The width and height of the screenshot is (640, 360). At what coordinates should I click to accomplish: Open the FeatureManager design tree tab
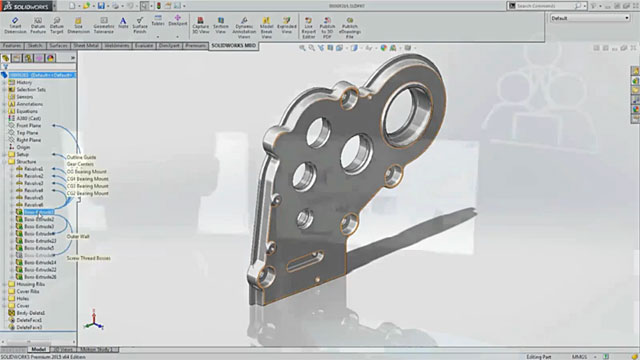[6, 58]
